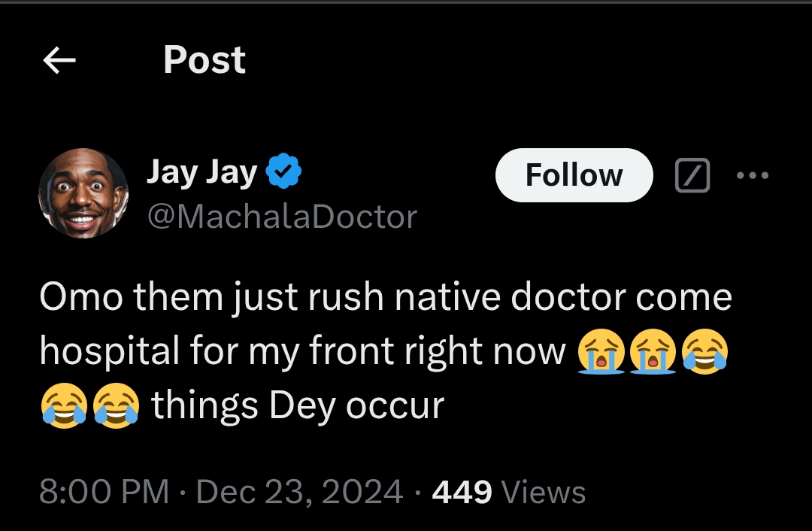
Task: Go back using the left arrow
Action: [60, 60]
